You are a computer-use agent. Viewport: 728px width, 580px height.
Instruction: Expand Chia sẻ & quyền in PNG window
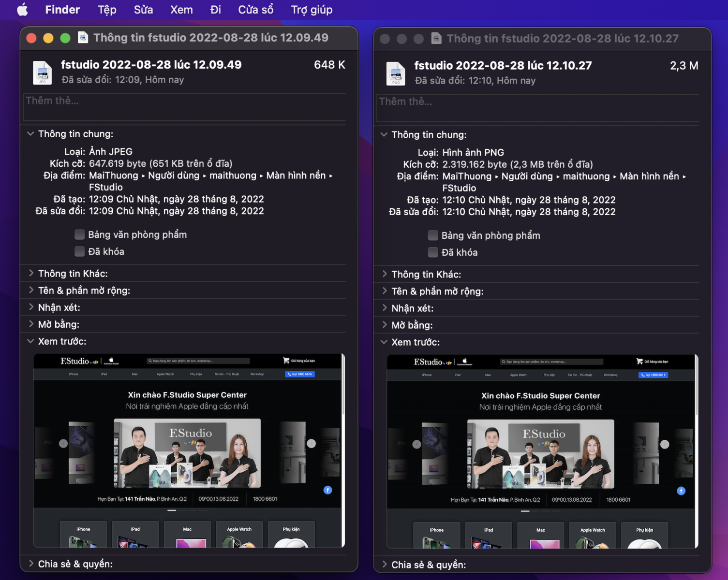[385, 565]
